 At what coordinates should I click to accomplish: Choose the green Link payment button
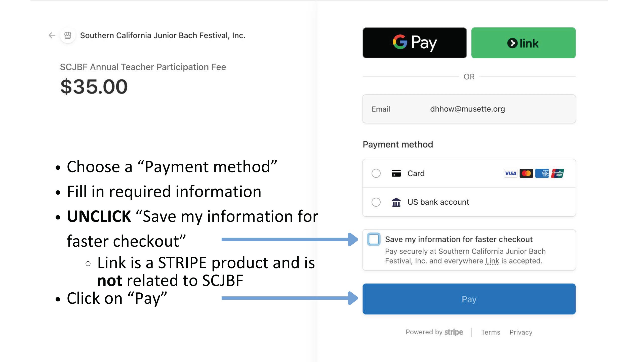pyautogui.click(x=523, y=43)
